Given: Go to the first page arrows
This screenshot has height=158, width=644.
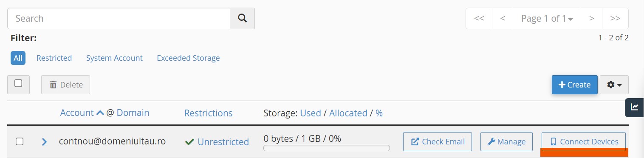Looking at the screenshot, I should coord(479,18).
